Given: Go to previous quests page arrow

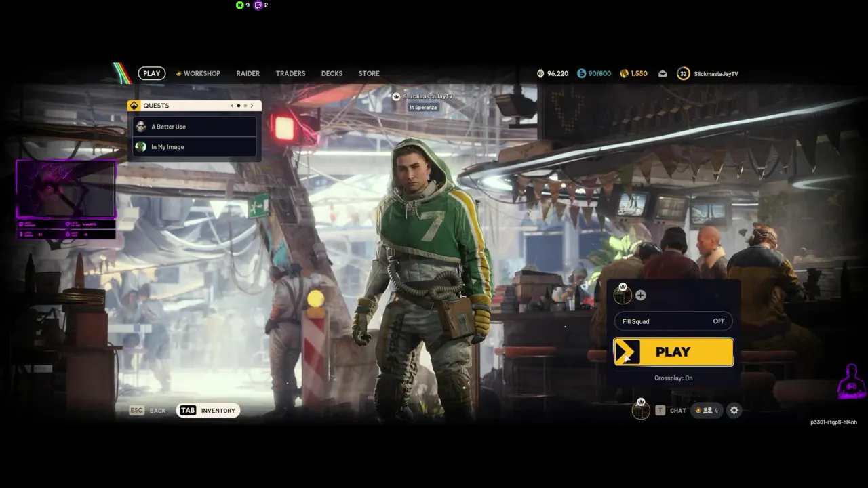Looking at the screenshot, I should pyautogui.click(x=232, y=106).
